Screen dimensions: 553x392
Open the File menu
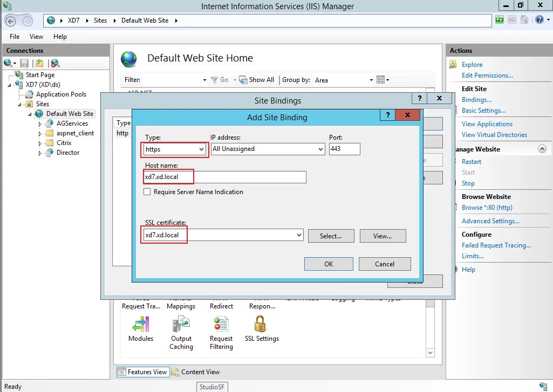click(x=15, y=37)
